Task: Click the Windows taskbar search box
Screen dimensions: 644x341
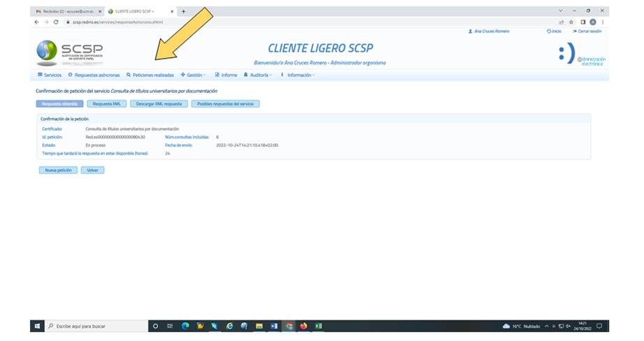Action: 96,326
